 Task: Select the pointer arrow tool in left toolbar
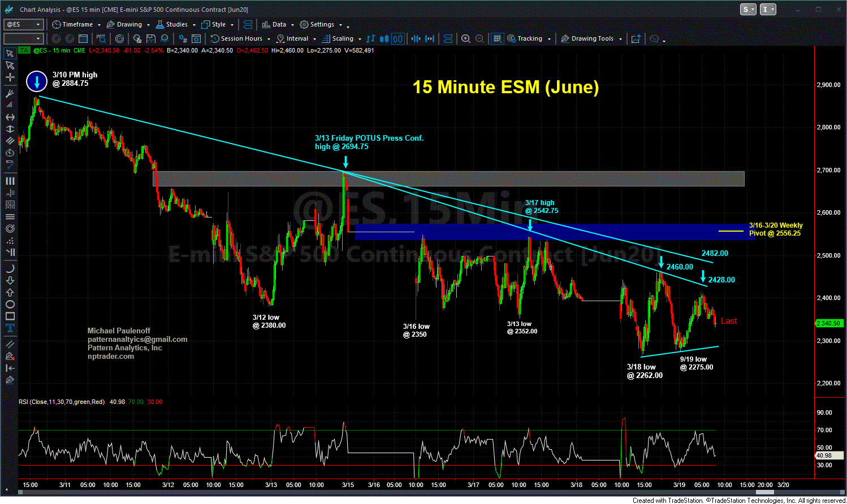click(x=10, y=66)
